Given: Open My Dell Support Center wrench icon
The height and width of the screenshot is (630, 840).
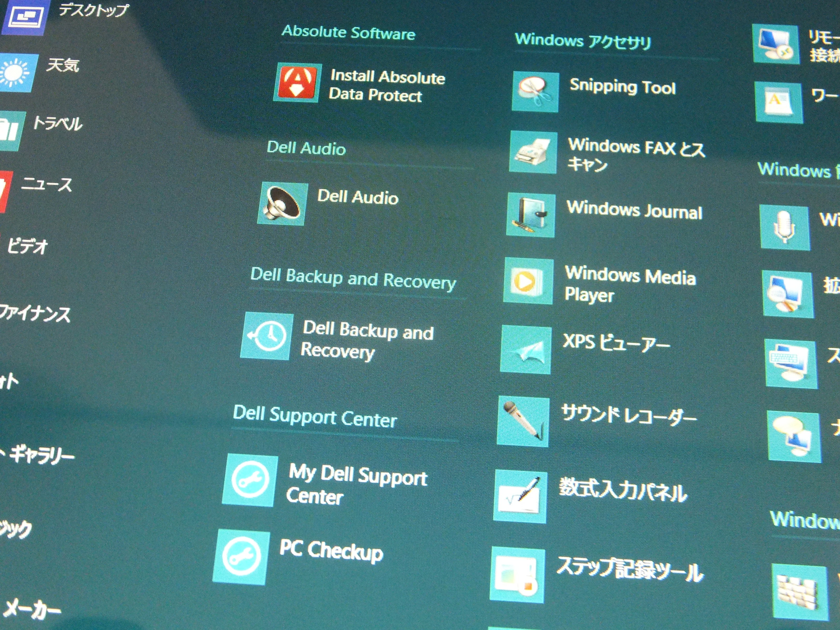Looking at the screenshot, I should click(250, 481).
